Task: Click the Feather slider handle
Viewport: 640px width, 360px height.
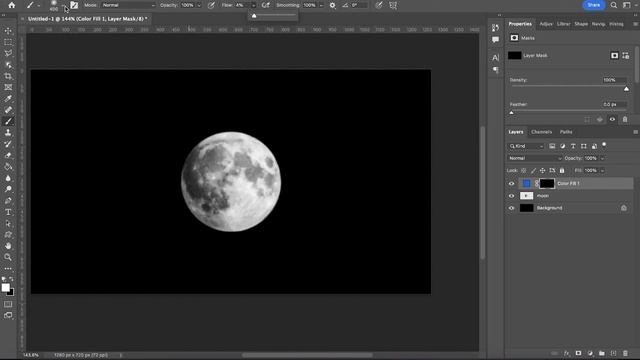Action: [511, 113]
